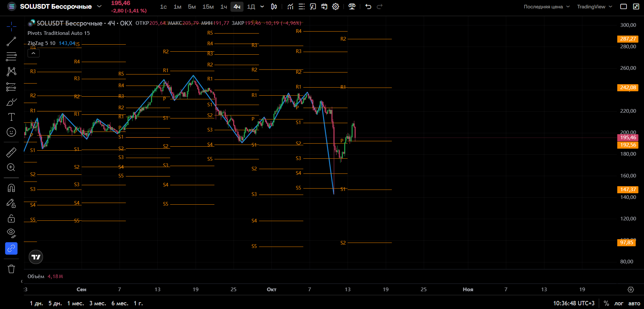
Task: Click the Объём volume legend
Action: [x=36, y=276]
